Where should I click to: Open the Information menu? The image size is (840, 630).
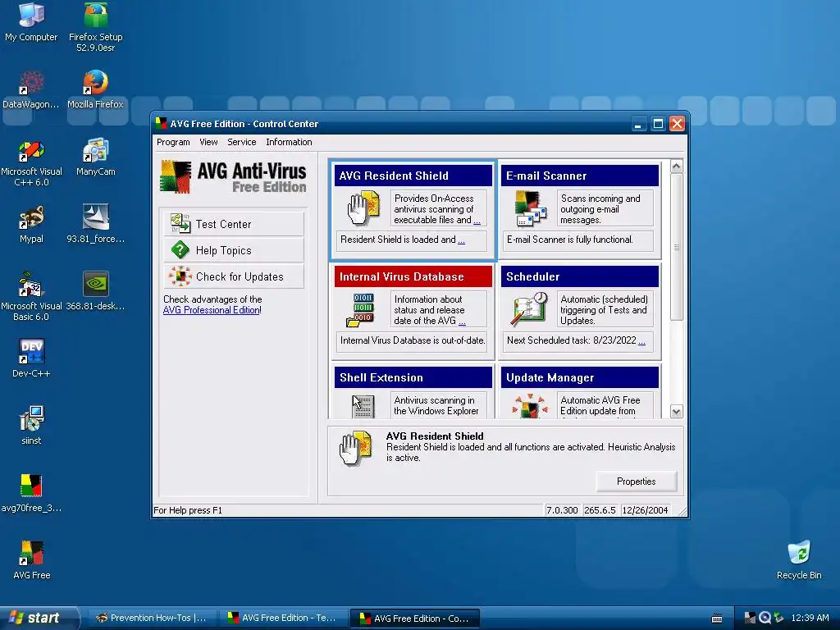(x=289, y=142)
